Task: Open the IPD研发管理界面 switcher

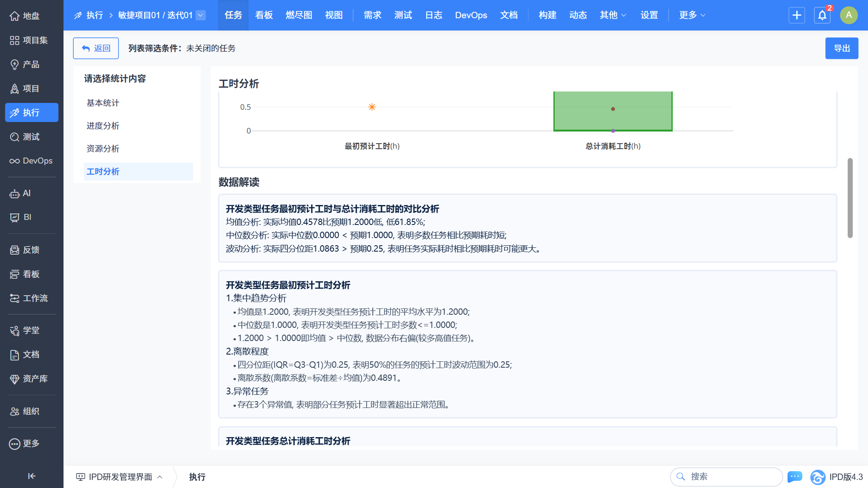Action: click(119, 477)
